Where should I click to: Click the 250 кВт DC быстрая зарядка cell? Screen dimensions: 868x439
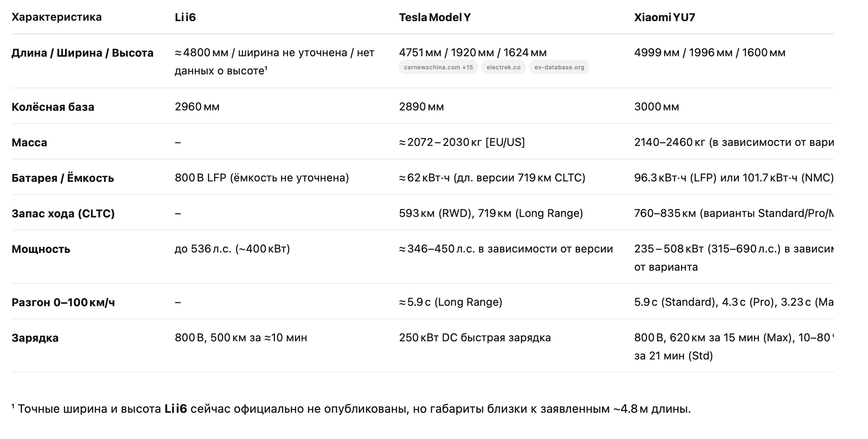(475, 337)
